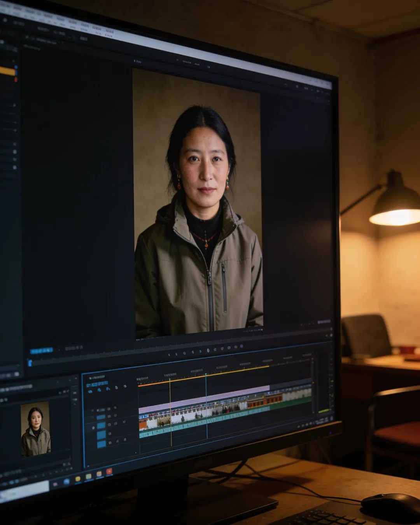
Task: Open the yellow folder icon in the taskbar
Action: (78, 479)
